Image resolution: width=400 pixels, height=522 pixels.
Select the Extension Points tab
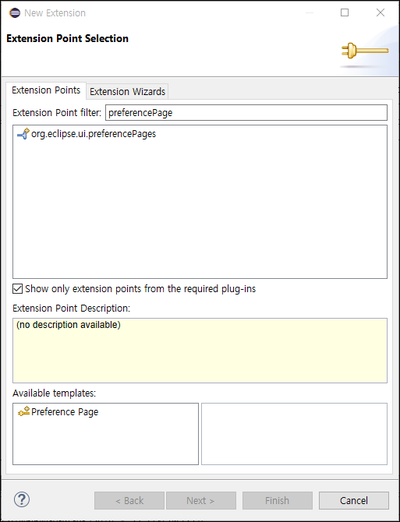(46, 90)
